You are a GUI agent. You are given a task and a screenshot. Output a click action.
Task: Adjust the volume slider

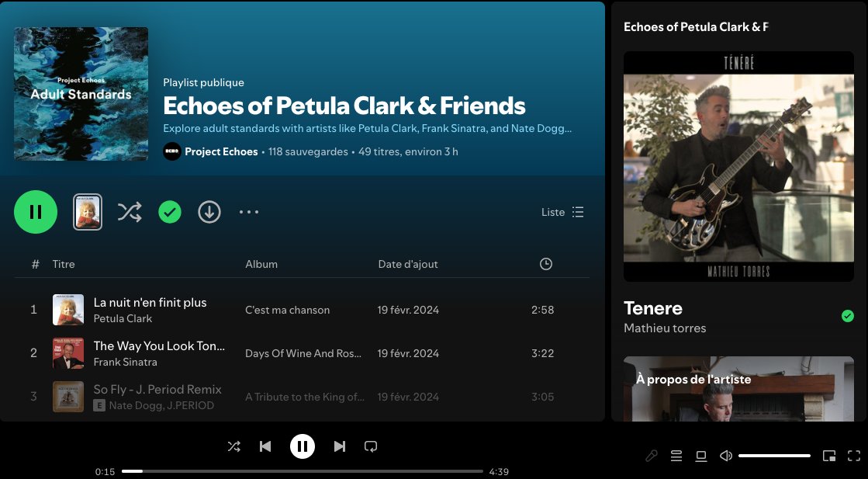coord(774,456)
